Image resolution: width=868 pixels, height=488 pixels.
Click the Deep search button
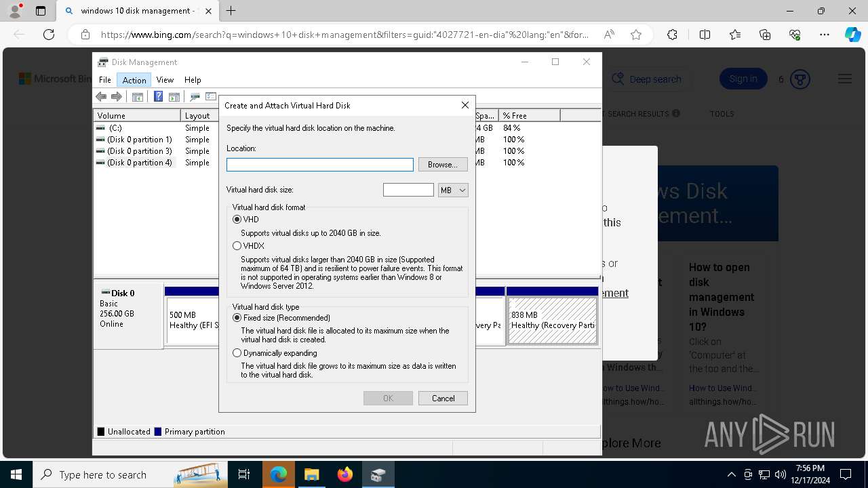click(646, 79)
